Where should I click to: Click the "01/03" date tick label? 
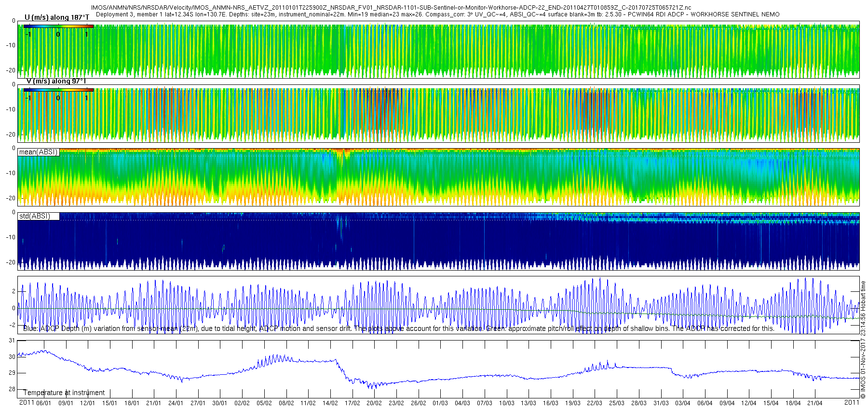(440, 403)
